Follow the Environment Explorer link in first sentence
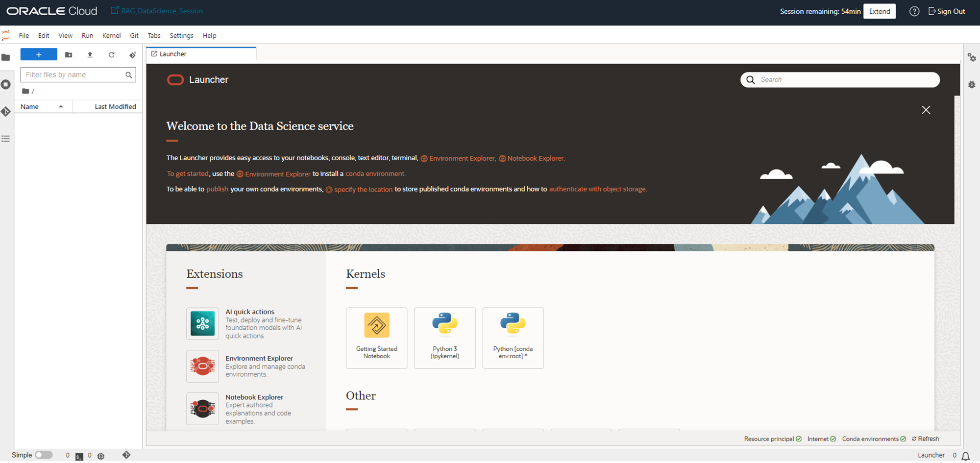Viewport: 980px width, 463px height. click(x=458, y=158)
